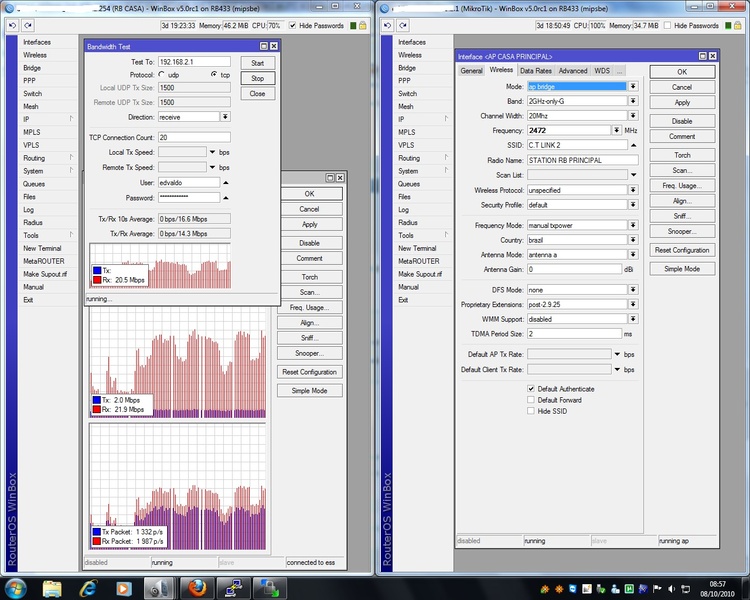Select the udp protocol radio button
750x600 pixels.
coord(162,75)
